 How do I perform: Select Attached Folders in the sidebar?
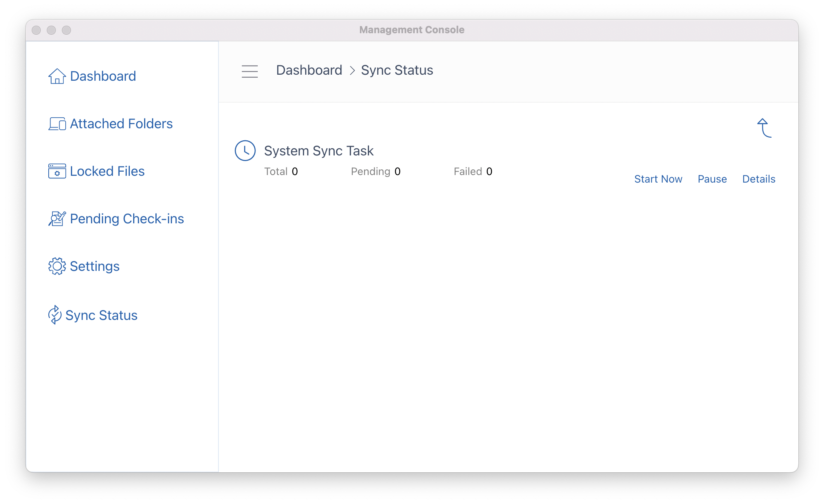tap(121, 124)
